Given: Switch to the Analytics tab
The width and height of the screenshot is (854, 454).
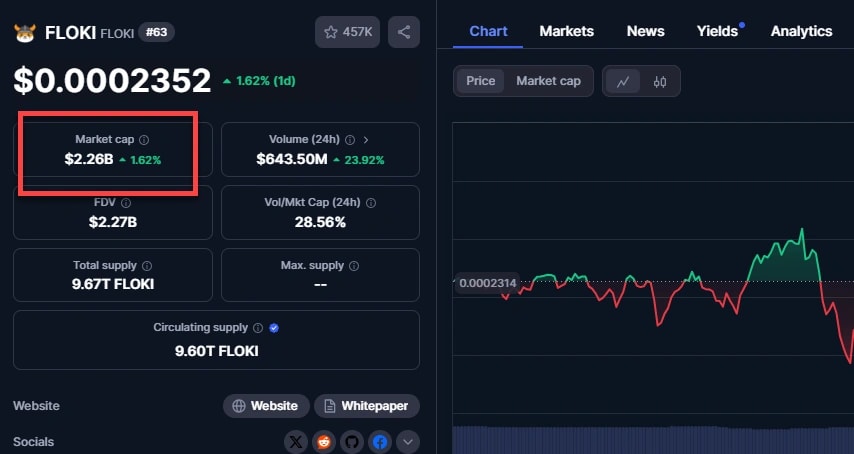Looking at the screenshot, I should 801,31.
